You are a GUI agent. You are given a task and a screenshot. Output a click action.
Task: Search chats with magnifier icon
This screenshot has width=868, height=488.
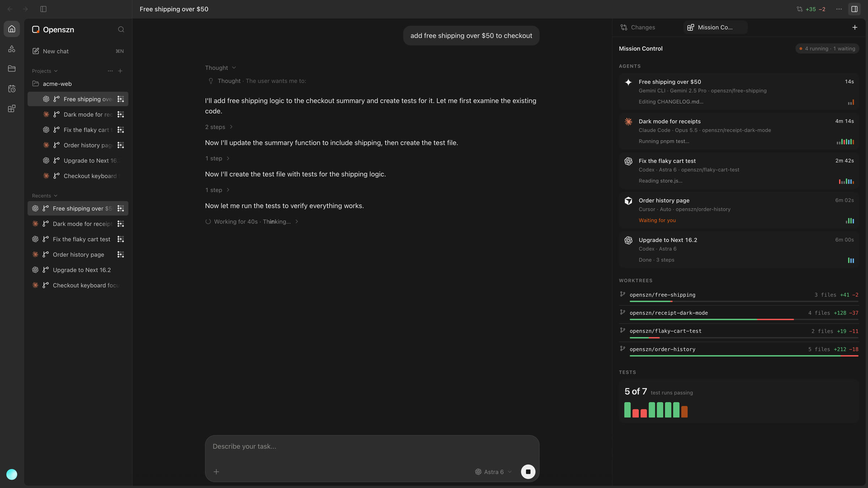click(x=121, y=30)
